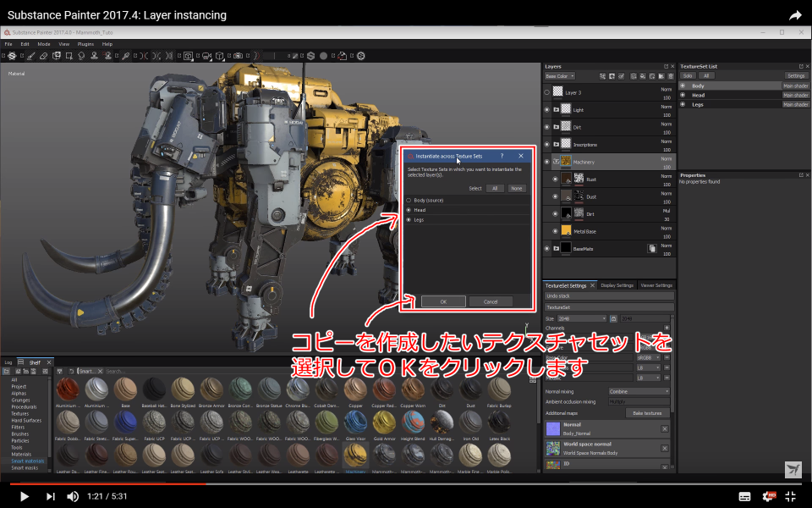
Task: Toggle subtitles icon in video player
Action: click(x=744, y=497)
